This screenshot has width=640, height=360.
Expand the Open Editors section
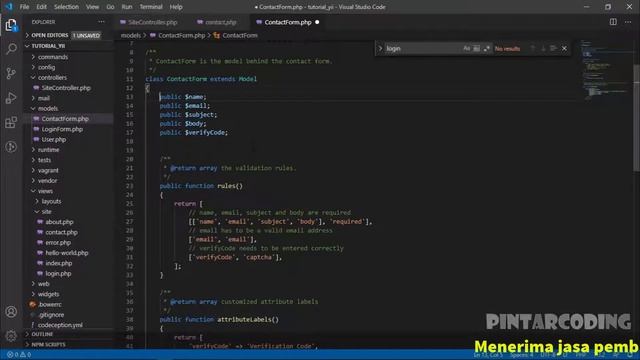click(x=68, y=36)
